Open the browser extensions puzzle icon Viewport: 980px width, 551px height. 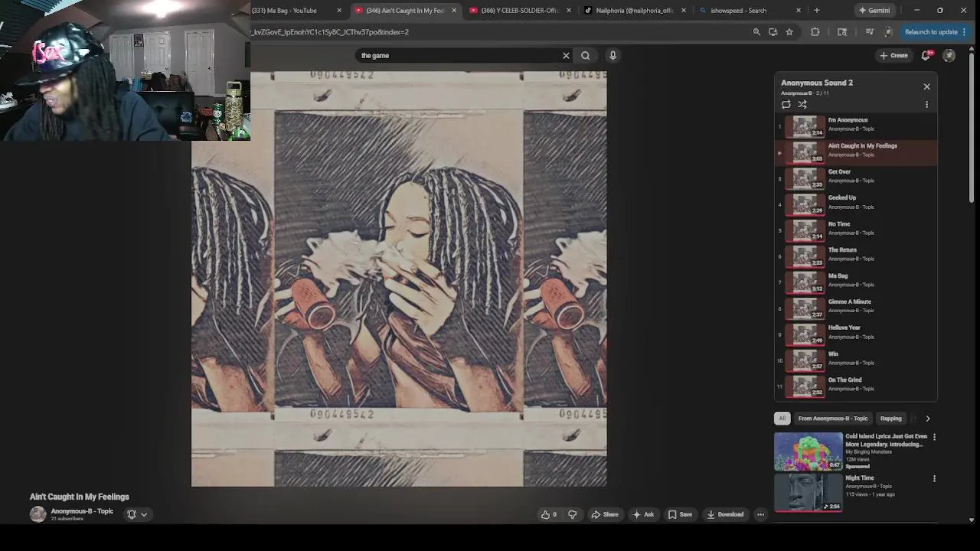[815, 32]
